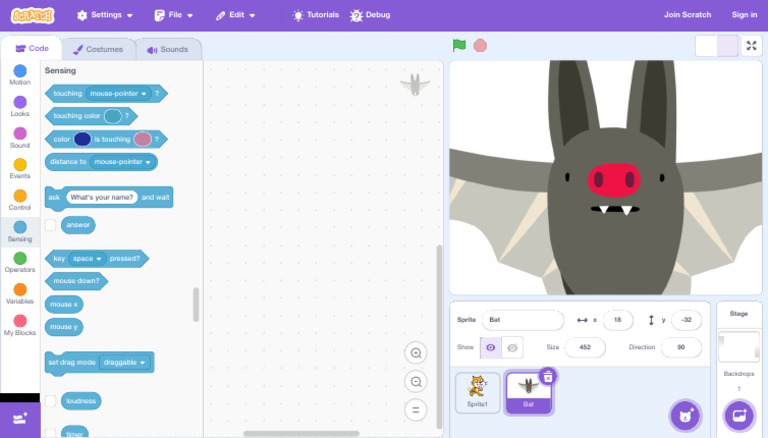Select the Motion category

coord(20,75)
